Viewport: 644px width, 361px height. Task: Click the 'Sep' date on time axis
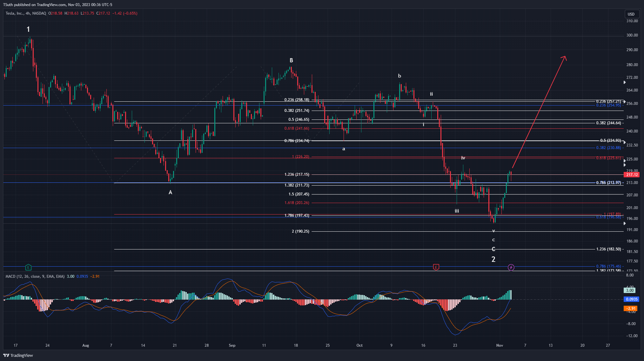[232, 345]
